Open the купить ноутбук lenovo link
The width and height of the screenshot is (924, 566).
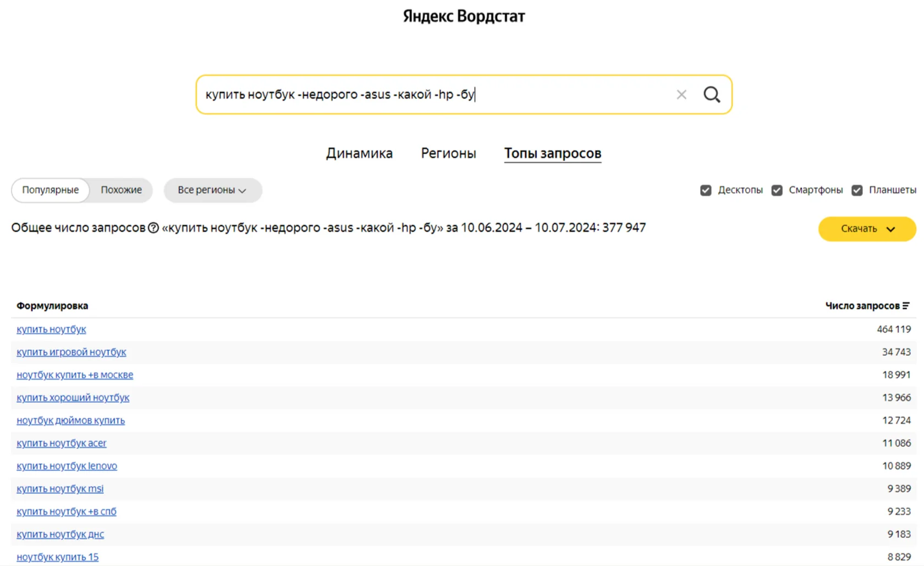tap(67, 466)
